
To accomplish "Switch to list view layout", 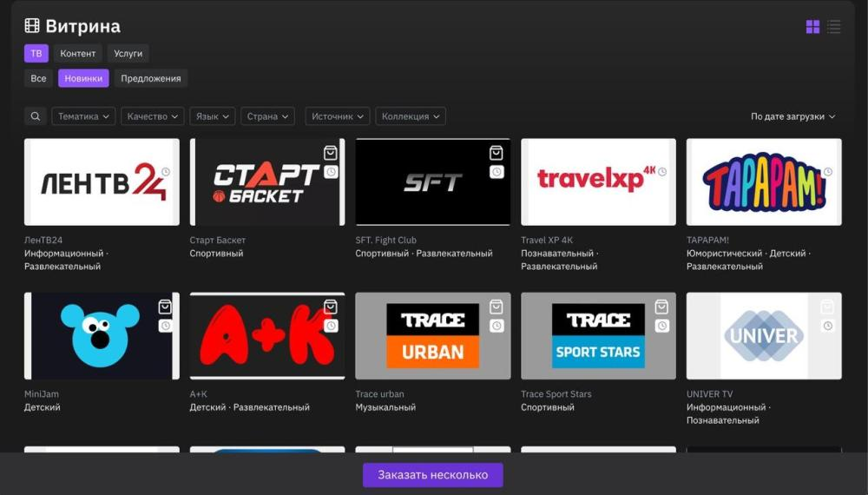I will (833, 27).
